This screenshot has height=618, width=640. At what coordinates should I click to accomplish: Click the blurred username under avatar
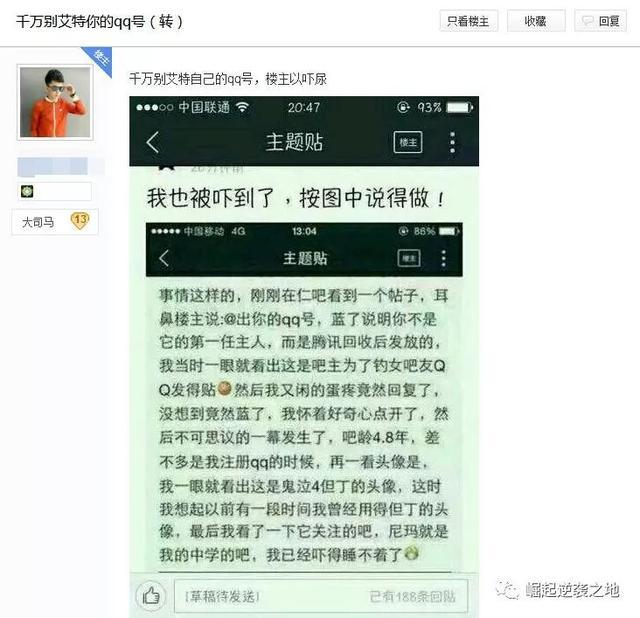tap(53, 167)
